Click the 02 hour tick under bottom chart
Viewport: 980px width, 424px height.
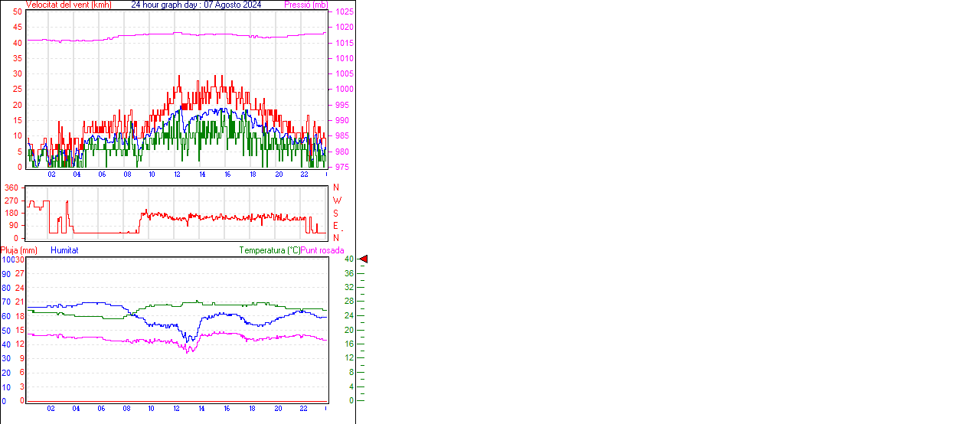[51, 409]
